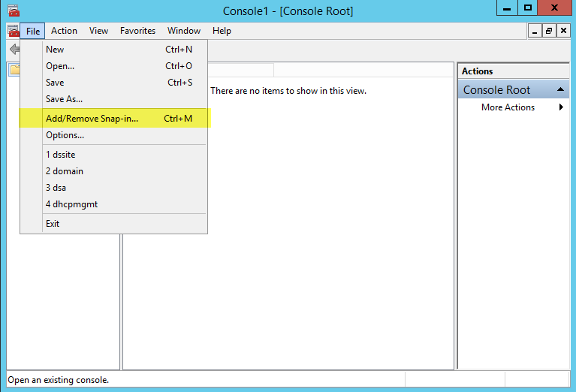
Task: Open Options... from the File menu
Action: tap(65, 135)
